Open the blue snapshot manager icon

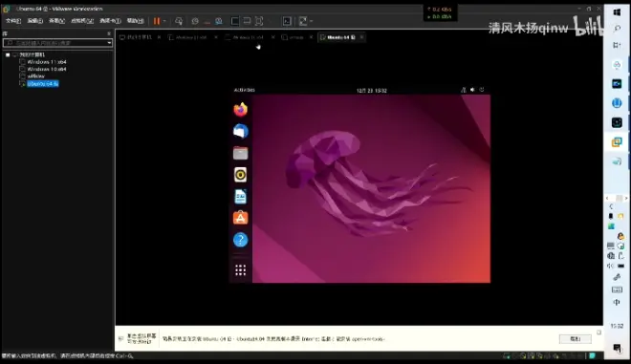[219, 21]
